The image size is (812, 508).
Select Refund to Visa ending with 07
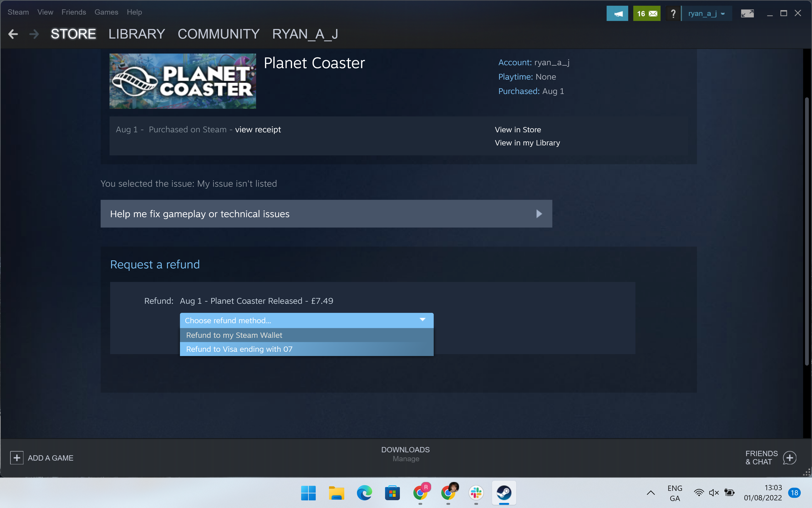click(x=307, y=349)
